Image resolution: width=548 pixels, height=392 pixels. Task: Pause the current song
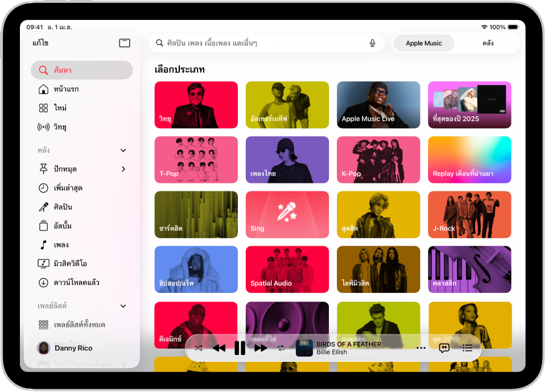point(240,348)
